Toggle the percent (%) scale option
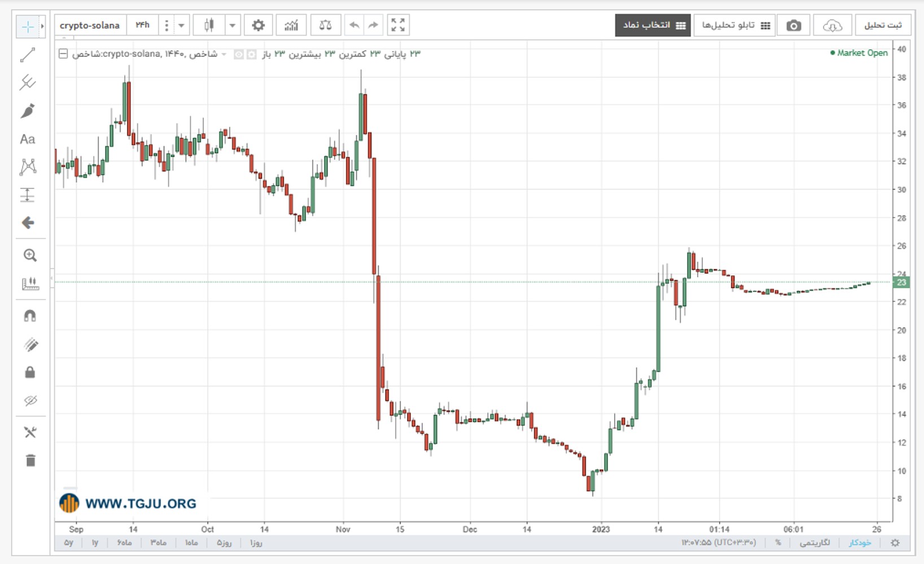Screen dimensions: 924x564 tap(778, 543)
